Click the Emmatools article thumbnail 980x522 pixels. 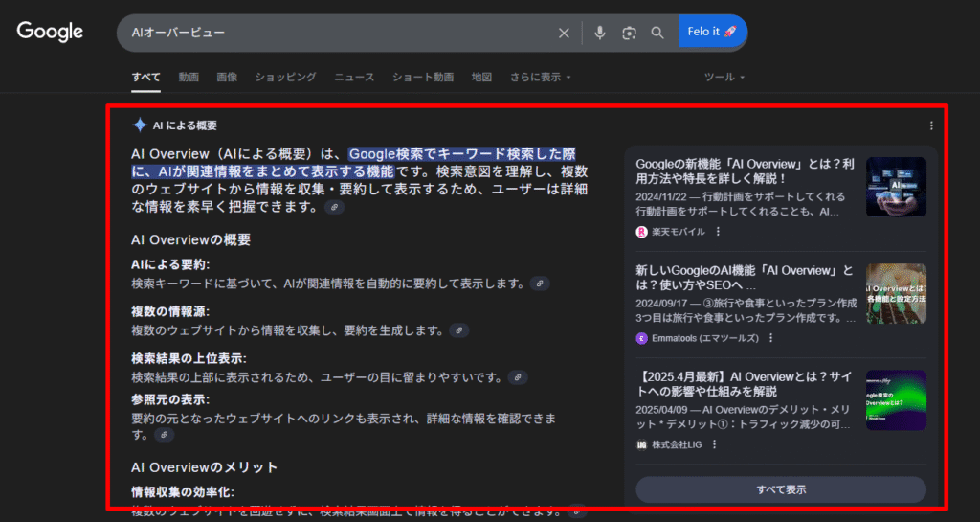click(896, 293)
